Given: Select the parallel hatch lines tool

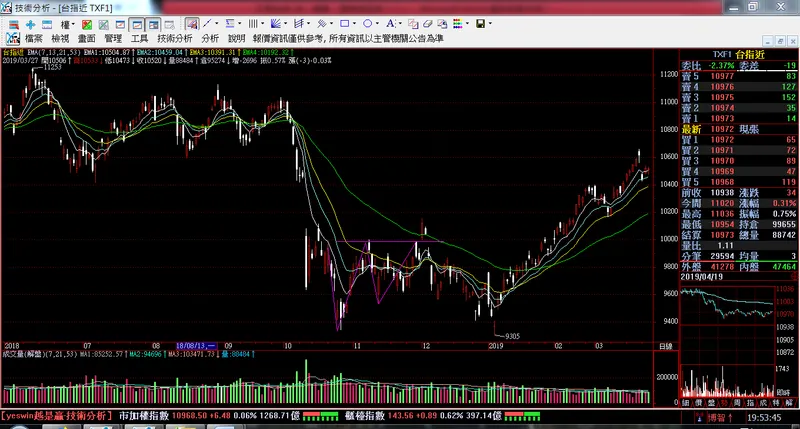Looking at the screenshot, I should tap(321, 23).
